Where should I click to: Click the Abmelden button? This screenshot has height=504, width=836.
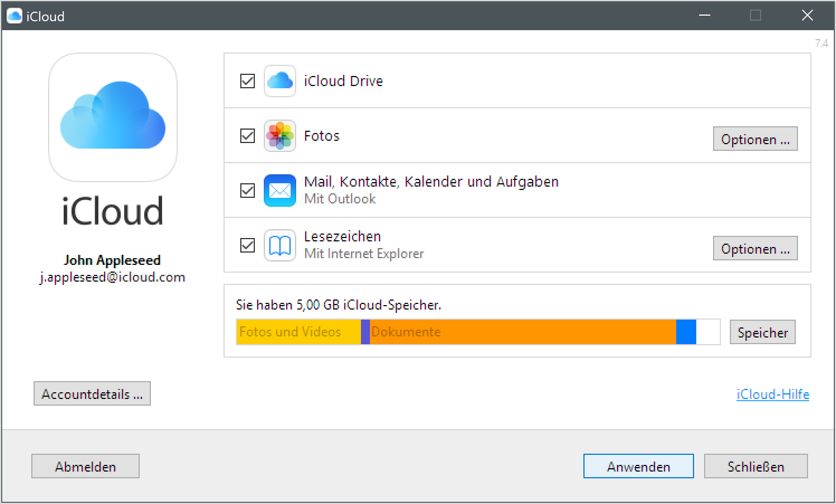[x=85, y=467]
